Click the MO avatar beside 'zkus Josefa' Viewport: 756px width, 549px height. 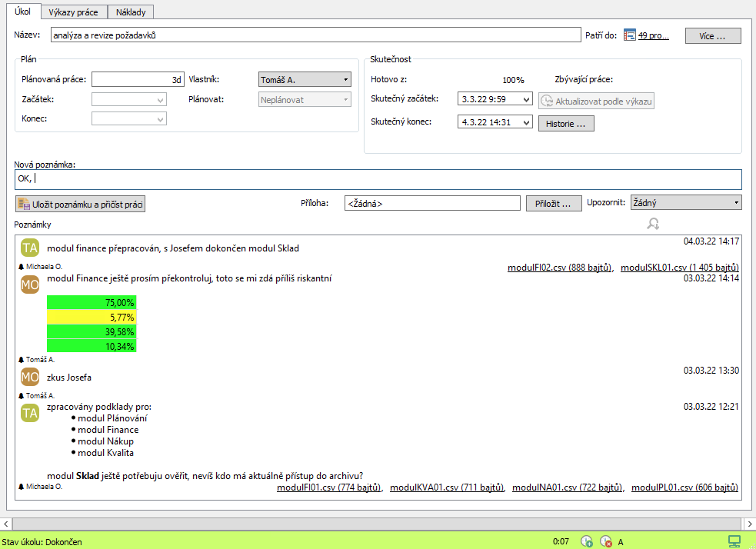30,377
